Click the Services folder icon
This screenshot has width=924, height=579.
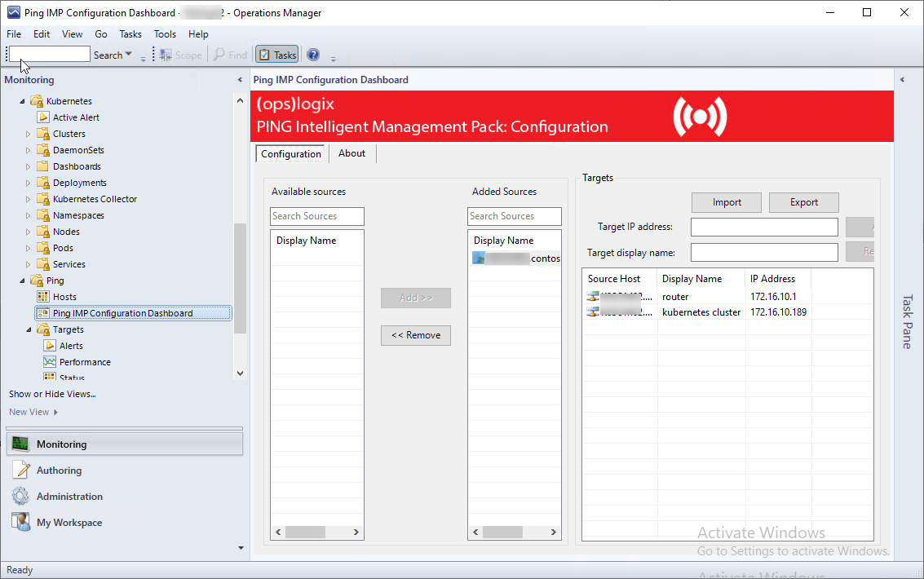(43, 264)
